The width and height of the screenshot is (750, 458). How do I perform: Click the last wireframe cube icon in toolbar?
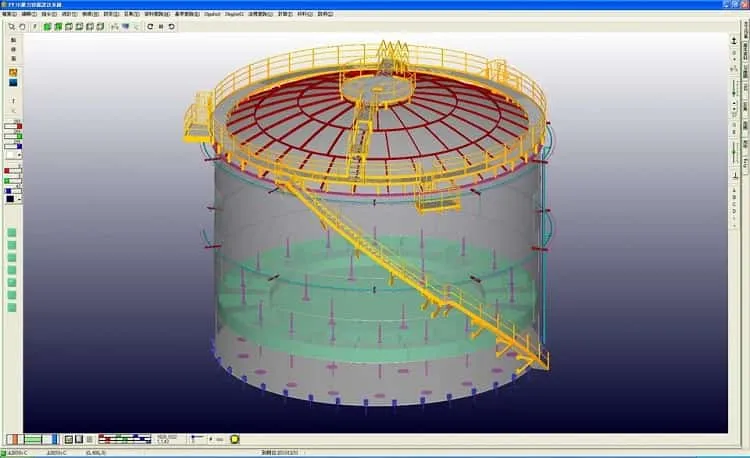coord(100,27)
